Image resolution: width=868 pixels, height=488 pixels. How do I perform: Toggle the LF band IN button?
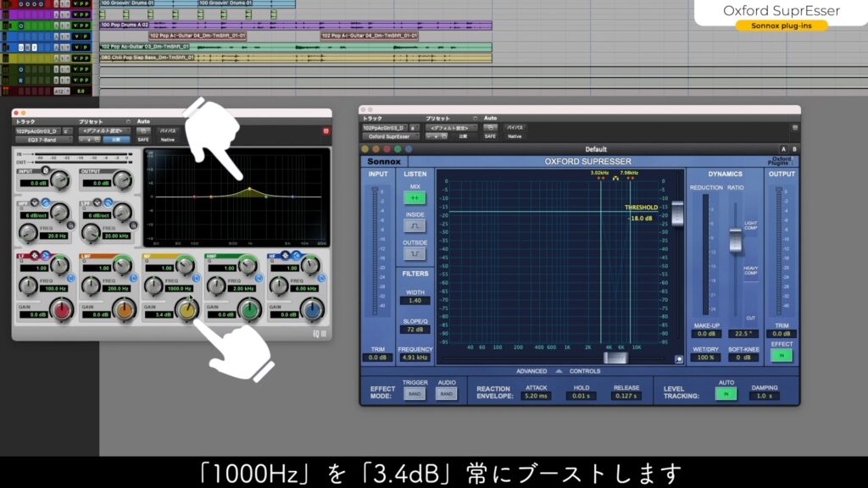pyautogui.click(x=71, y=278)
